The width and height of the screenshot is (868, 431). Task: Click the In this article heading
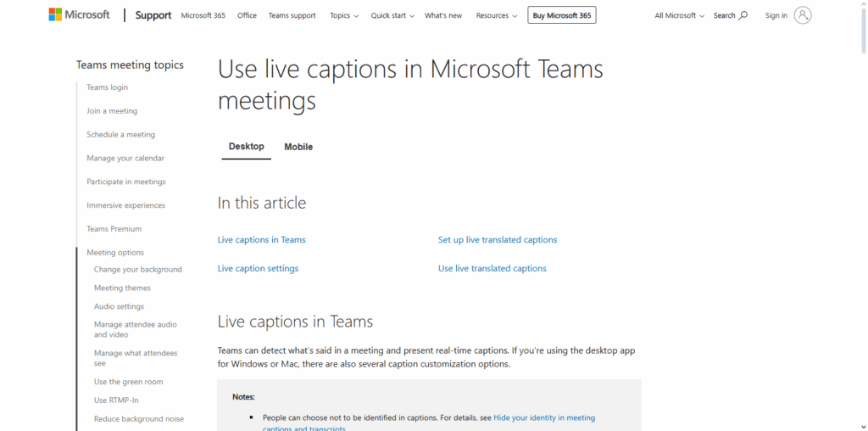coord(262,203)
